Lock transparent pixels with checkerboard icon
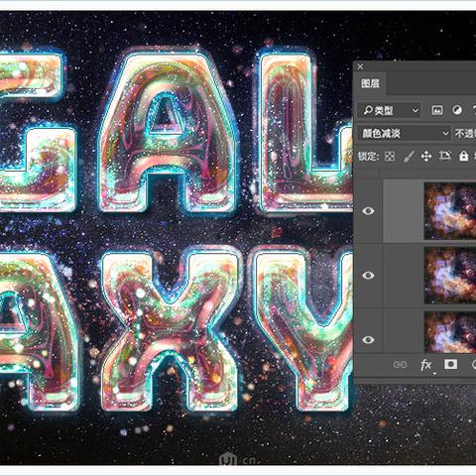 (390, 157)
